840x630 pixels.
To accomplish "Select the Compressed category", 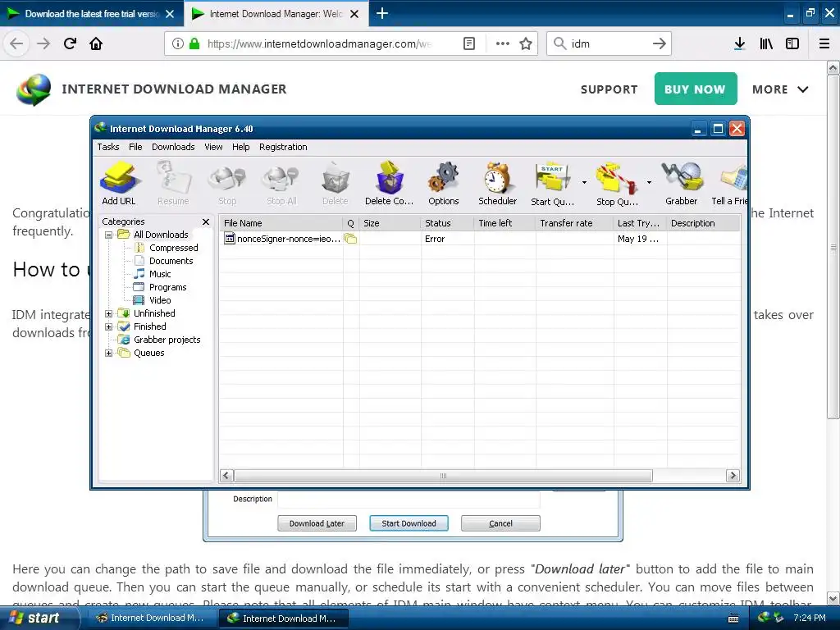I will tap(174, 248).
